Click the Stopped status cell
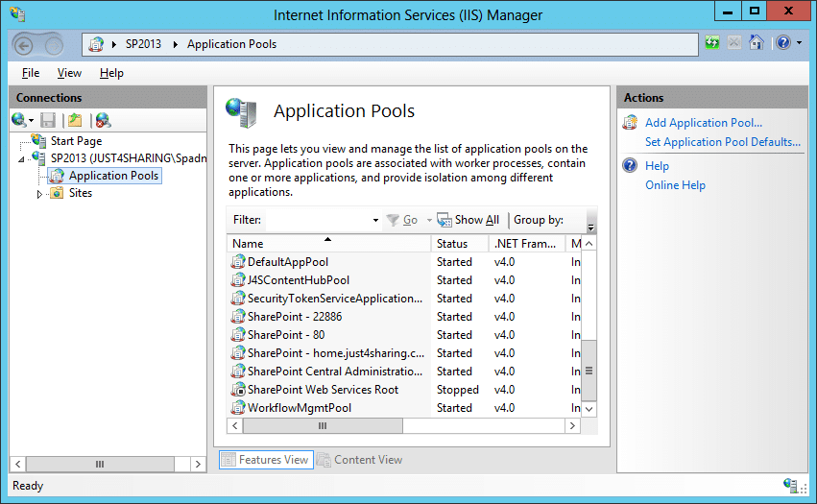The image size is (817, 504). (458, 390)
